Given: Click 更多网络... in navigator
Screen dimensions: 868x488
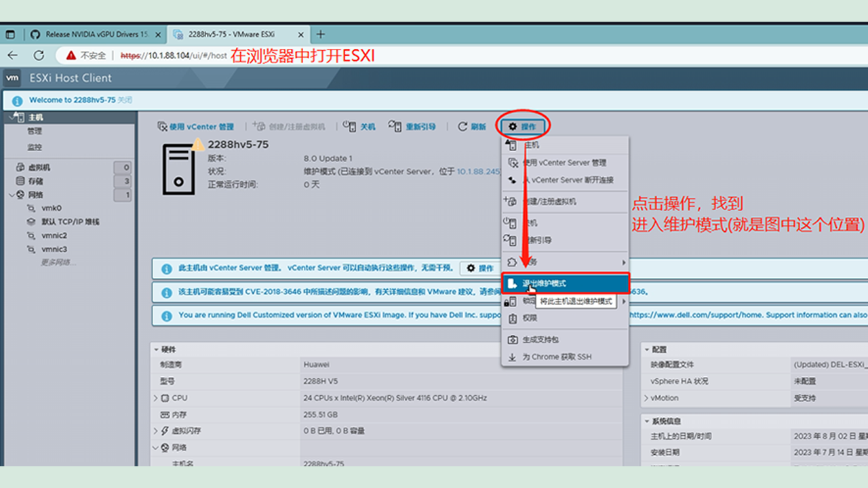Looking at the screenshot, I should pos(58,262).
